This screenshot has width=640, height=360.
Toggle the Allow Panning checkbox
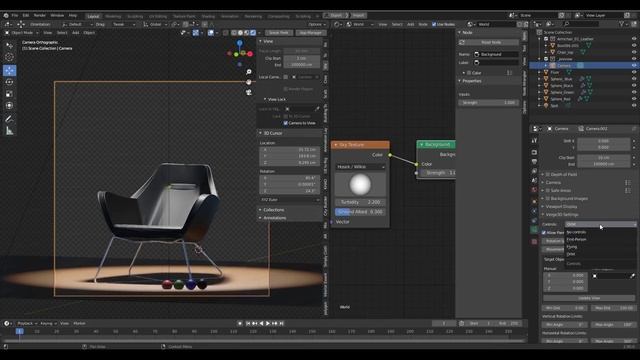point(544,233)
